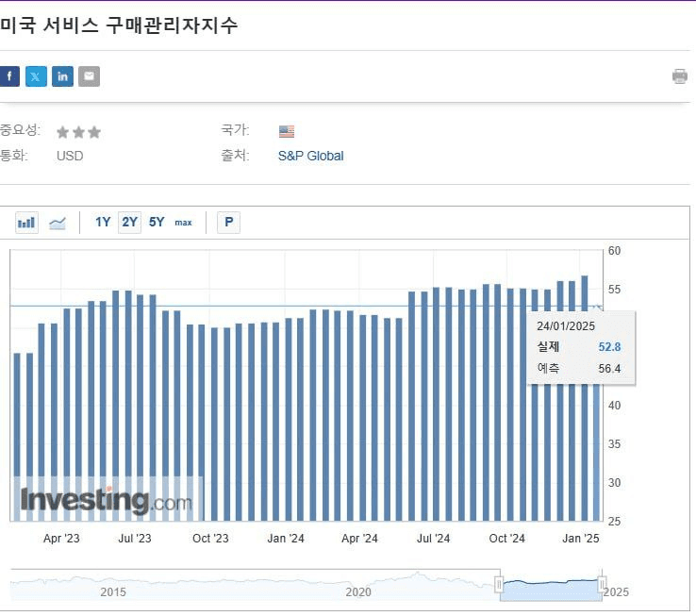Share the page on Facebook
Viewport: 696px width, 616px height.
pos(9,76)
